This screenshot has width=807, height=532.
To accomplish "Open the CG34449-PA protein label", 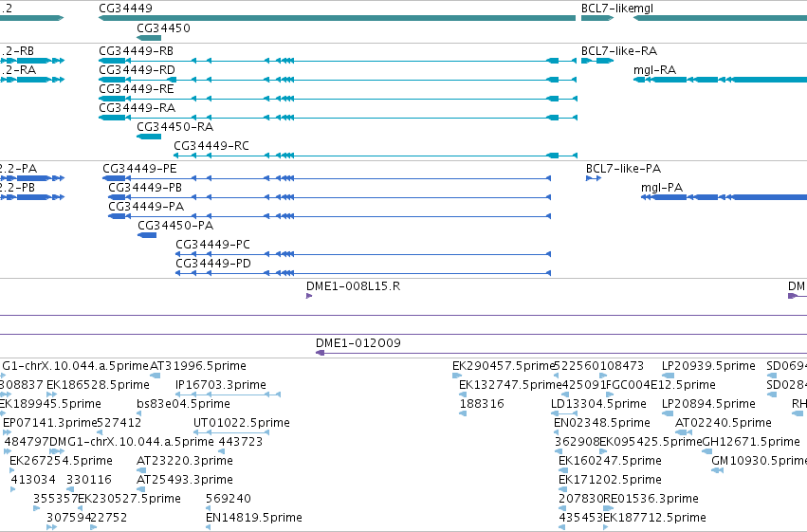I will coord(146,207).
